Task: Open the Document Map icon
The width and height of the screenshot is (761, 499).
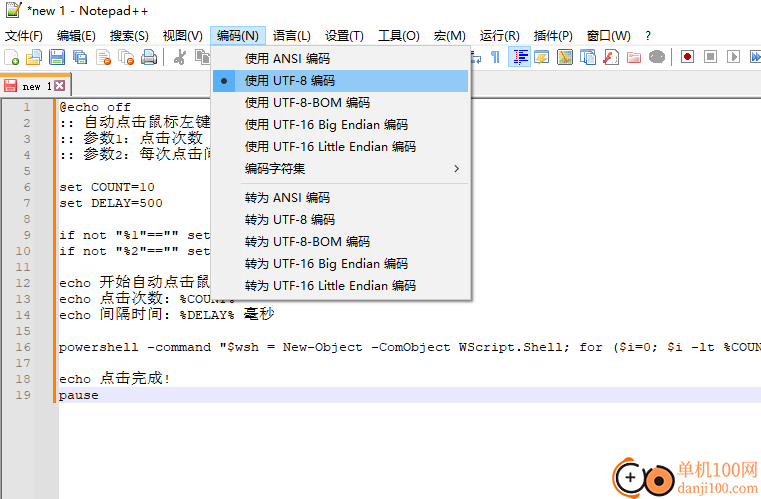Action: click(565, 57)
